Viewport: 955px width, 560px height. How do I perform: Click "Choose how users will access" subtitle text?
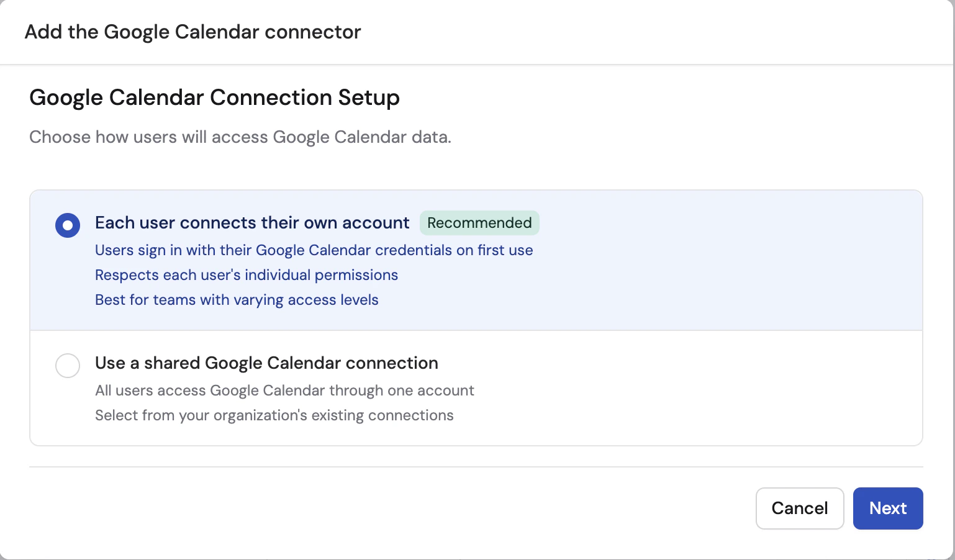click(240, 137)
